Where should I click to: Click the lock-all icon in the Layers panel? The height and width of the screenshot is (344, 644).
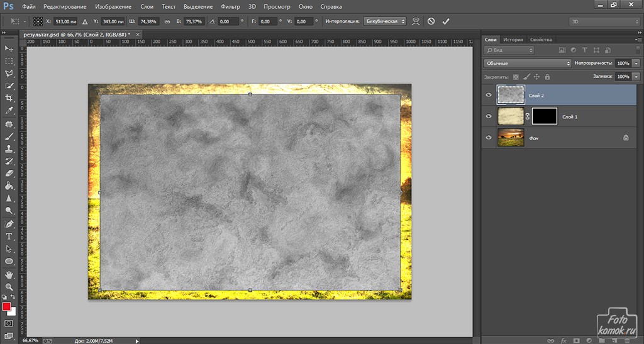(547, 77)
